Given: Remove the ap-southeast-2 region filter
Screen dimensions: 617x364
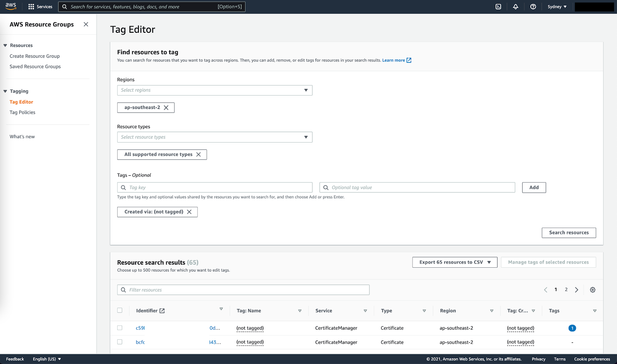Looking at the screenshot, I should (x=167, y=107).
